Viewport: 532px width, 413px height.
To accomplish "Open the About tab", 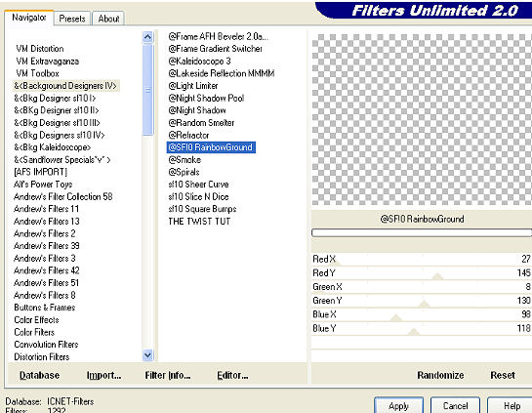I will (108, 19).
